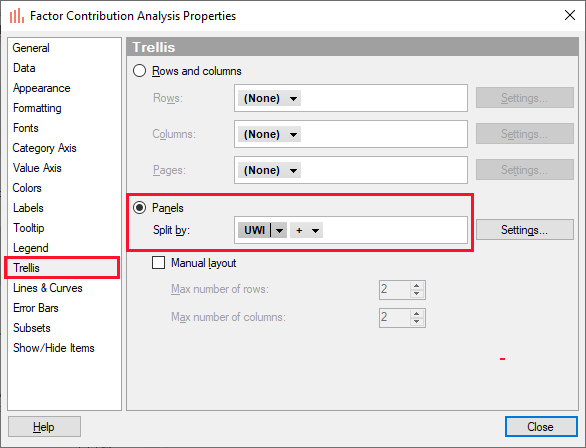Go to the General properties page

31,48
